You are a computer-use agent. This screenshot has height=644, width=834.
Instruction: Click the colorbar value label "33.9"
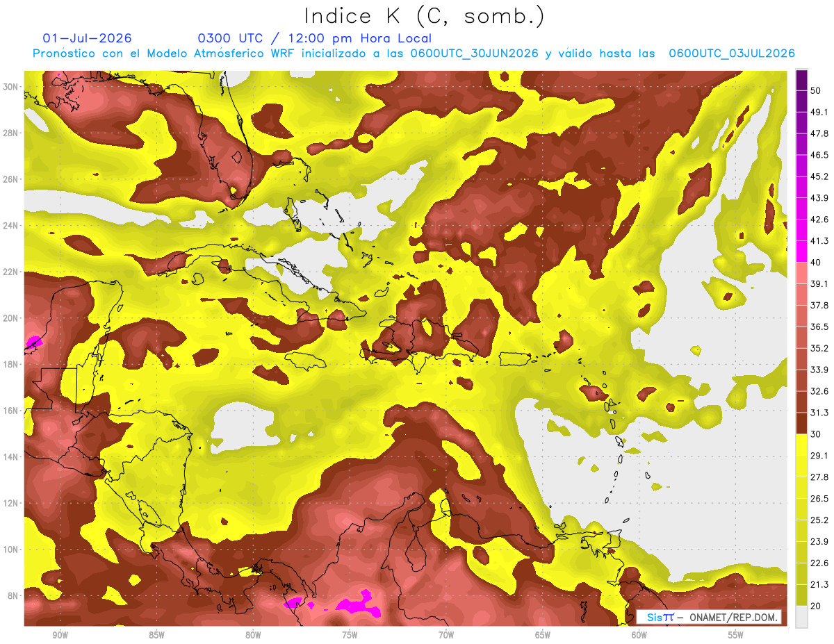point(819,370)
